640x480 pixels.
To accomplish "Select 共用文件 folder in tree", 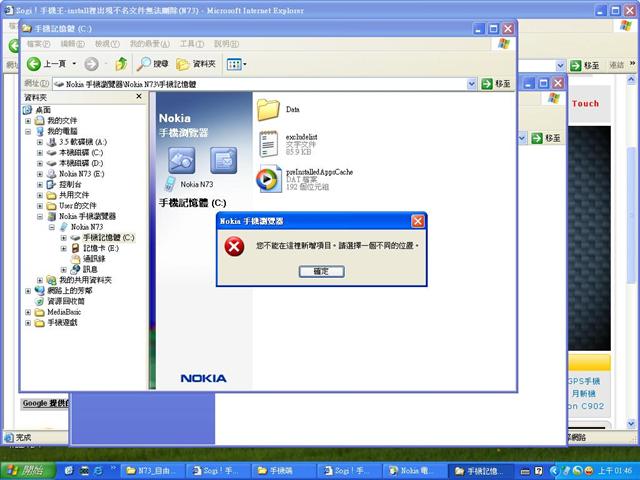I will click(x=73, y=195).
